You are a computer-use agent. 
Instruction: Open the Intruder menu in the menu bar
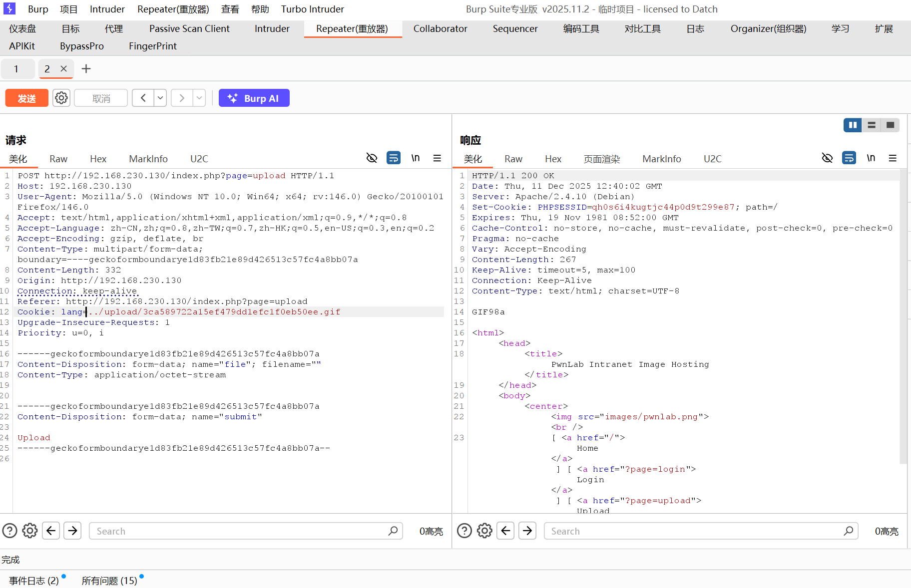point(107,9)
